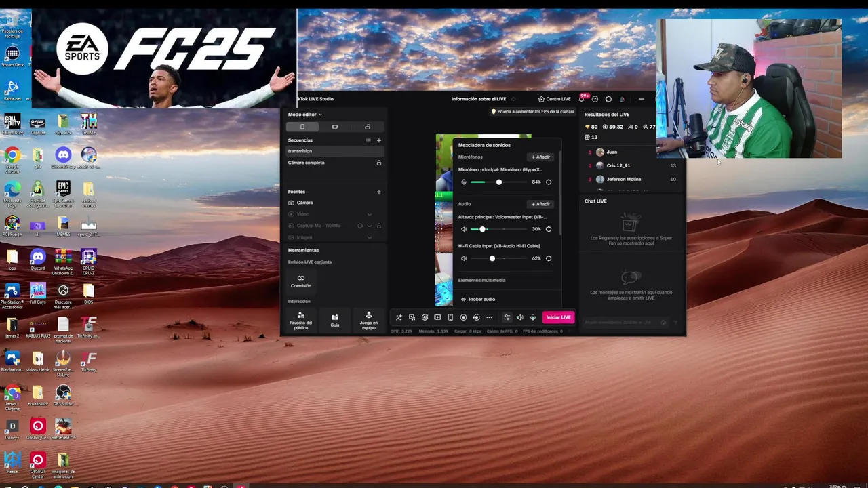
Task: Select the Cámara completa scene
Action: tap(335, 163)
